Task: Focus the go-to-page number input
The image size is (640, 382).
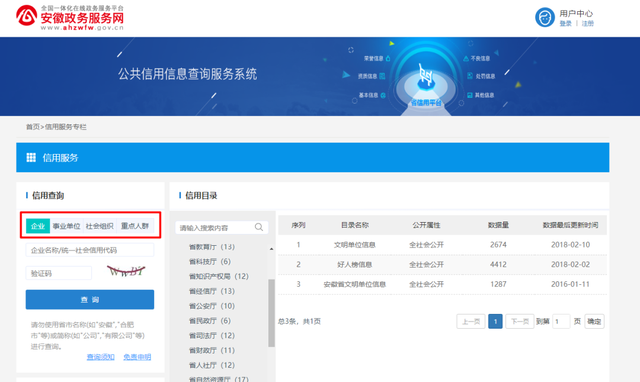Action: [561, 322]
